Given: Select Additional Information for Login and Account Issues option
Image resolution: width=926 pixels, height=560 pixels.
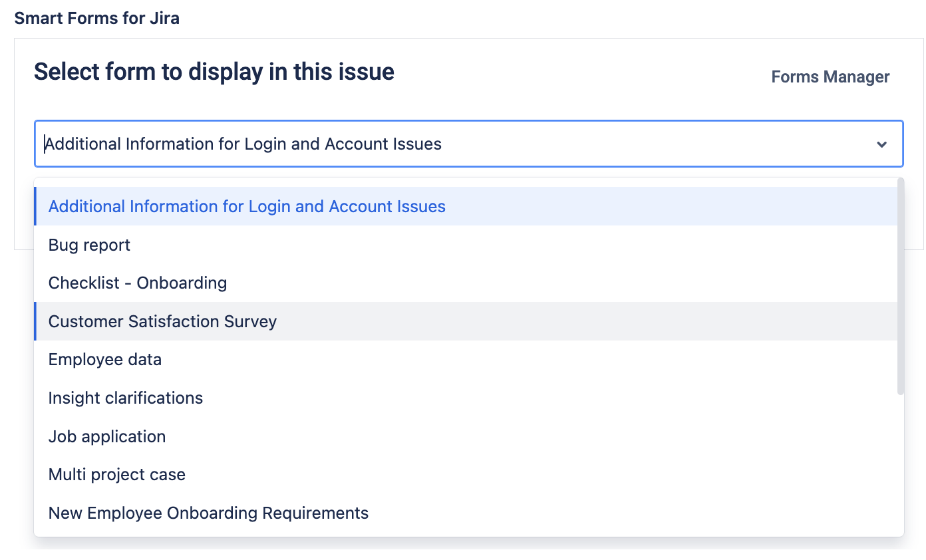Looking at the screenshot, I should click(x=247, y=207).
